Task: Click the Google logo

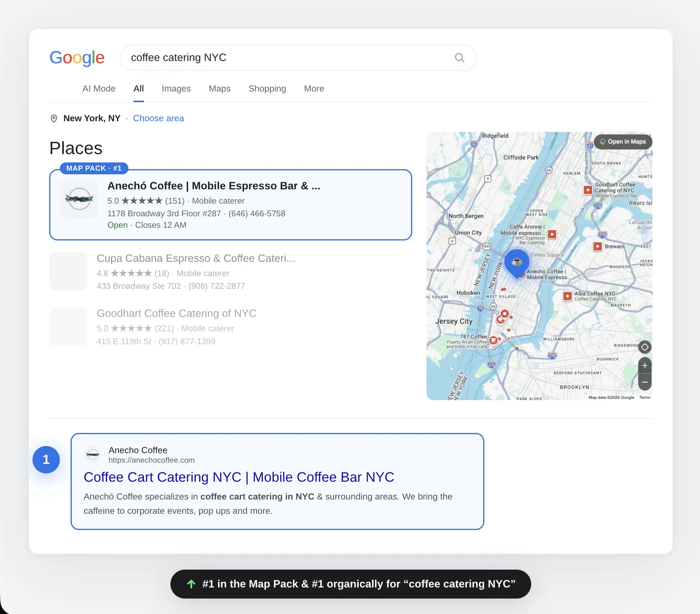Action: (x=77, y=58)
